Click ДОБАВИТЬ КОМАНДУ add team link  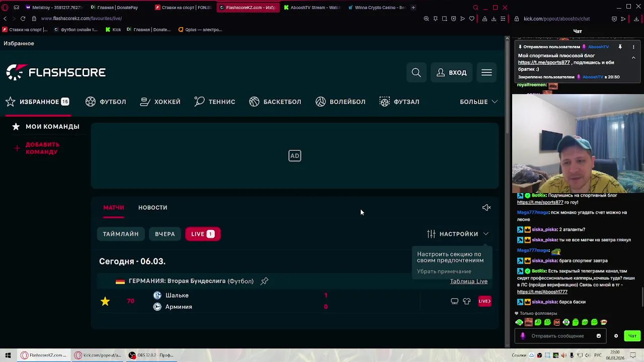coord(37,148)
